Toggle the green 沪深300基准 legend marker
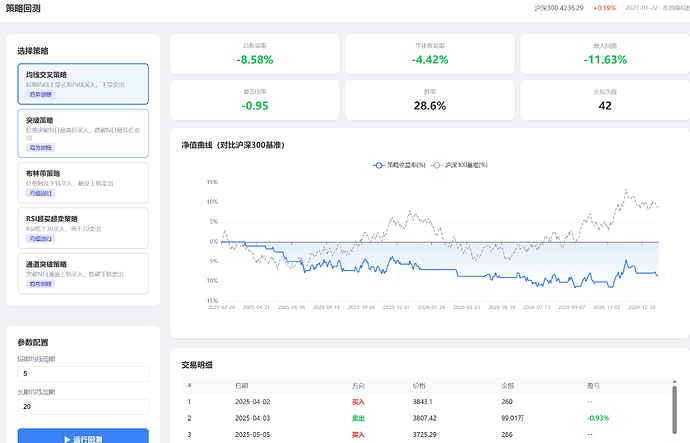 tap(436, 165)
